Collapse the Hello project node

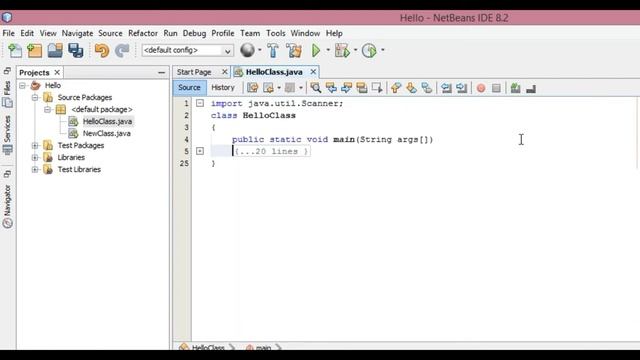point(22,85)
